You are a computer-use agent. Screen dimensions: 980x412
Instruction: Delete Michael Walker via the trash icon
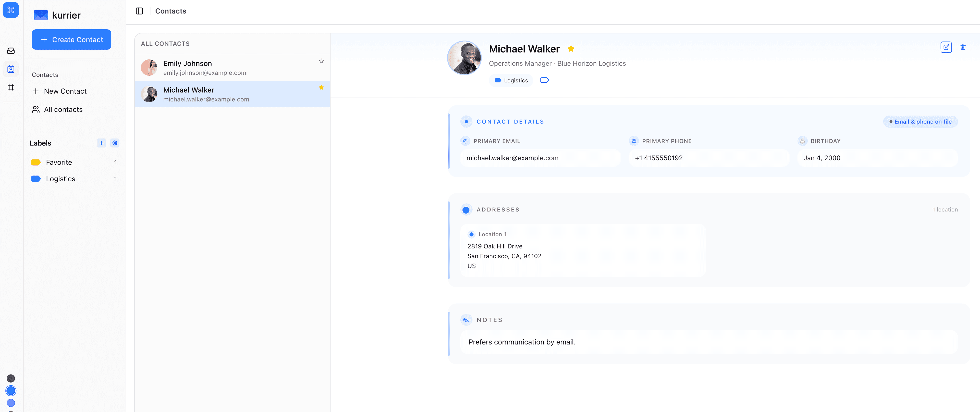[x=963, y=47]
